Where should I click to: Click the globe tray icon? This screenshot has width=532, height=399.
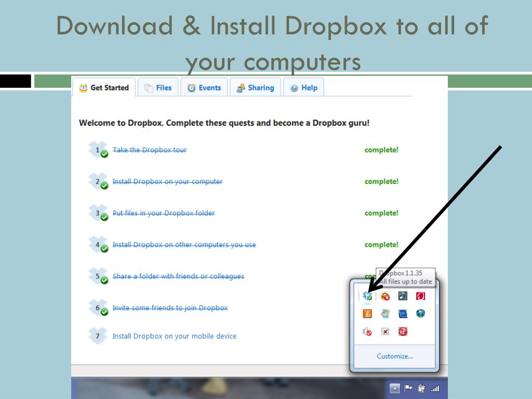click(x=420, y=313)
